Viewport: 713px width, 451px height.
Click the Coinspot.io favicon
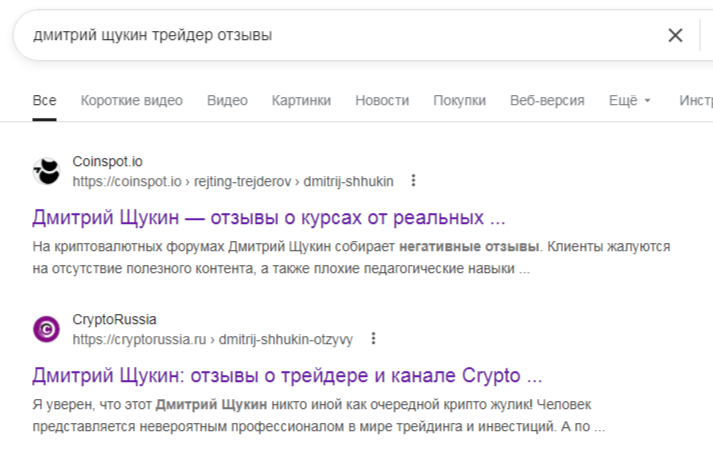tap(47, 171)
